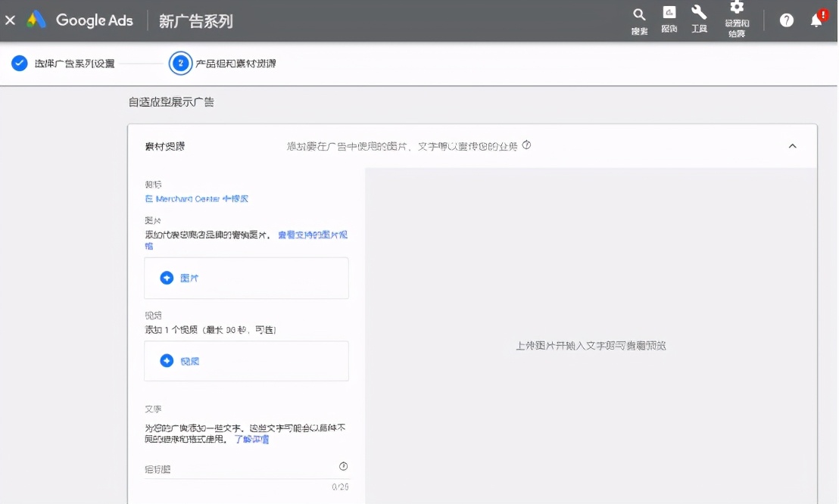Collapse the 素材类型 panel with the chevron

point(793,146)
